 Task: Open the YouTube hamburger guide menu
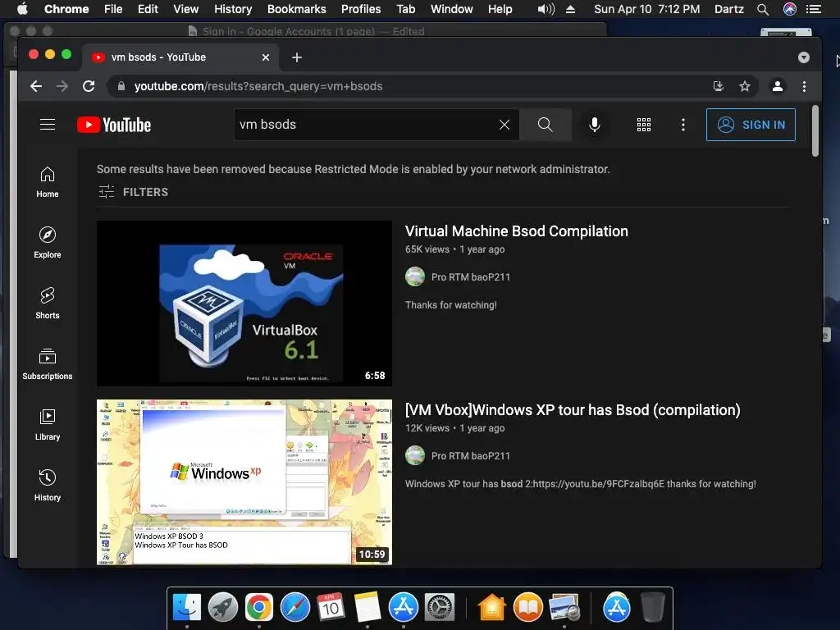pyautogui.click(x=48, y=125)
